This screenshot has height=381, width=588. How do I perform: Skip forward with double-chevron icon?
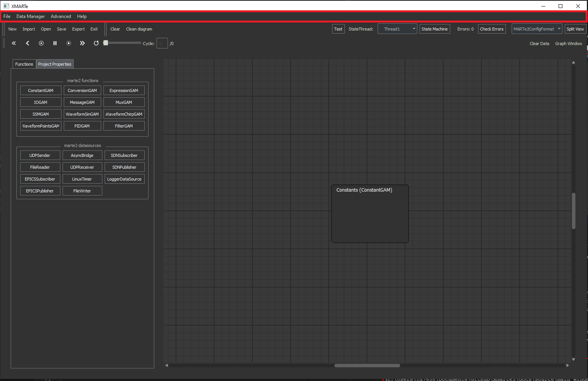pyautogui.click(x=82, y=43)
